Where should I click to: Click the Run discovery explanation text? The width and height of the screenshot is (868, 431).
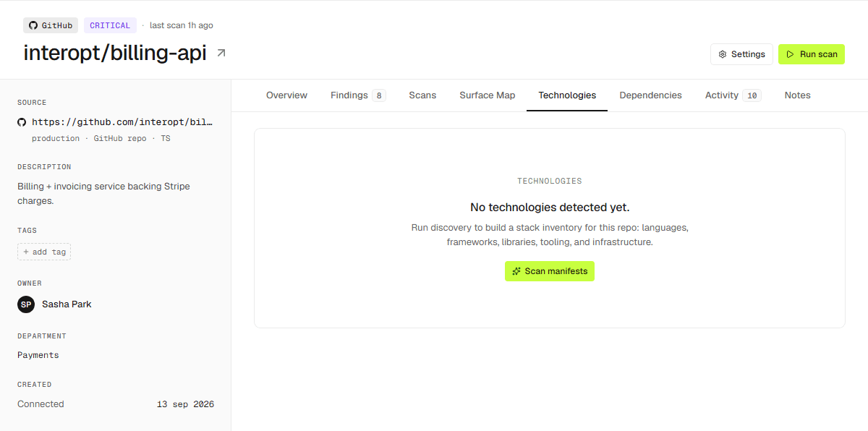click(550, 235)
